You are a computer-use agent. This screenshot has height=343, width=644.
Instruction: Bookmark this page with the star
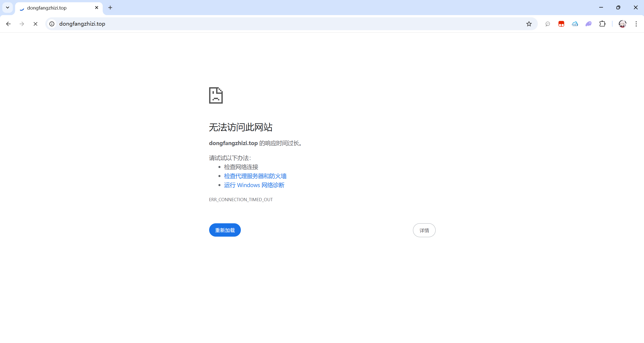(529, 24)
